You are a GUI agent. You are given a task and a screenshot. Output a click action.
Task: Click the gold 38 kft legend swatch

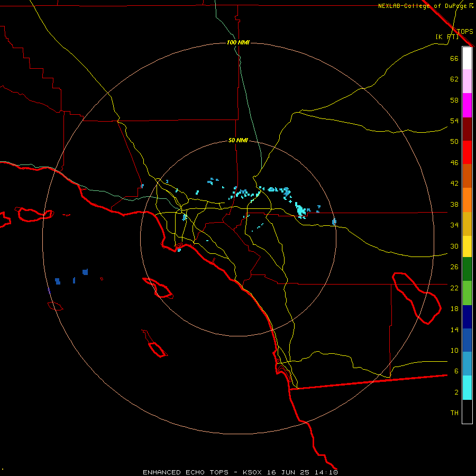(467, 224)
